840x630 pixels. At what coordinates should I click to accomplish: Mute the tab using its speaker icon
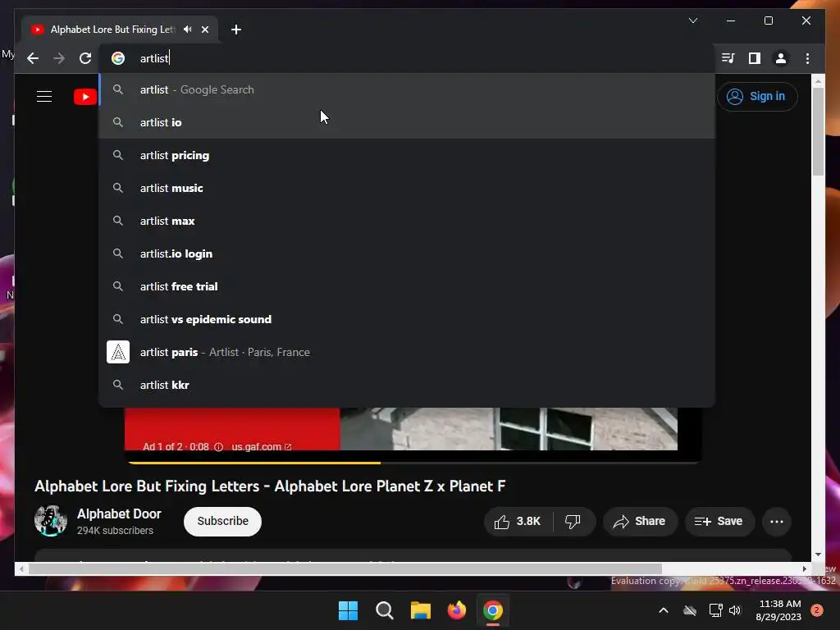pos(188,30)
